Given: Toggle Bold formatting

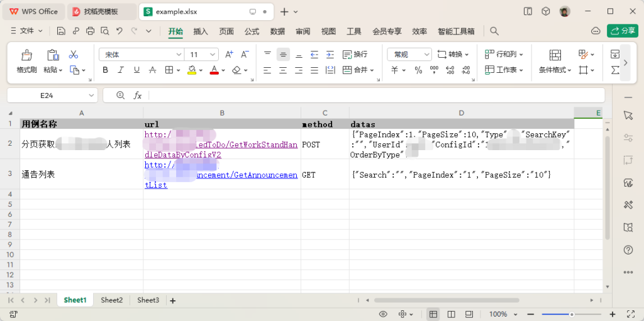Looking at the screenshot, I should 105,70.
